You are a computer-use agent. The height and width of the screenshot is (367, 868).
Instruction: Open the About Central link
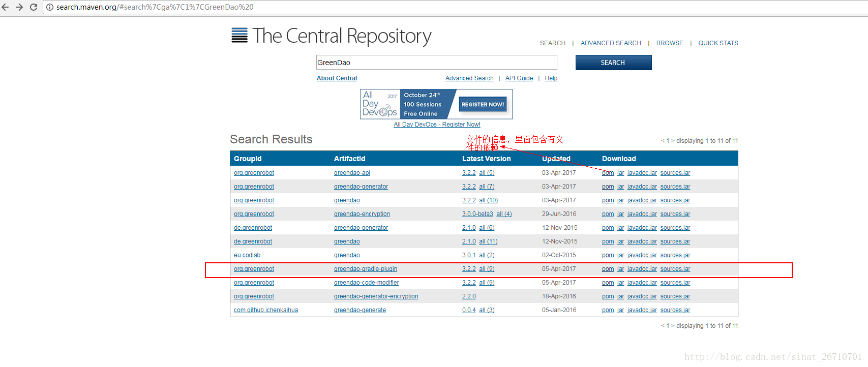click(337, 78)
